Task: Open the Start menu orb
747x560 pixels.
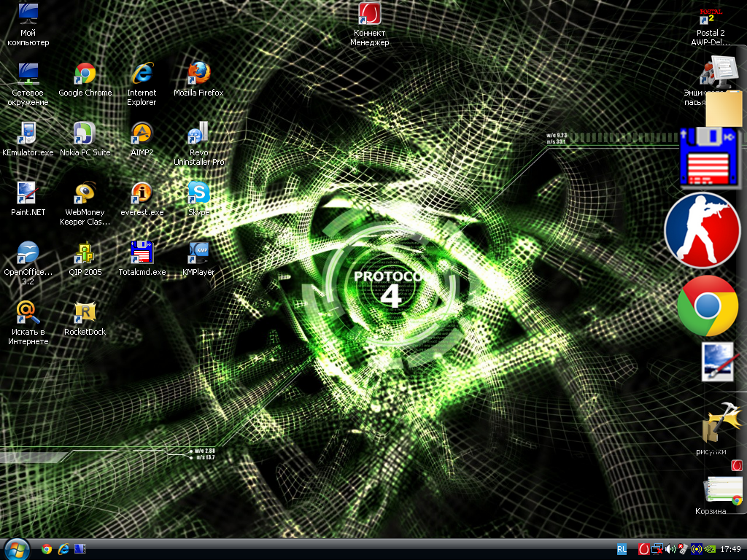Action: pyautogui.click(x=16, y=548)
